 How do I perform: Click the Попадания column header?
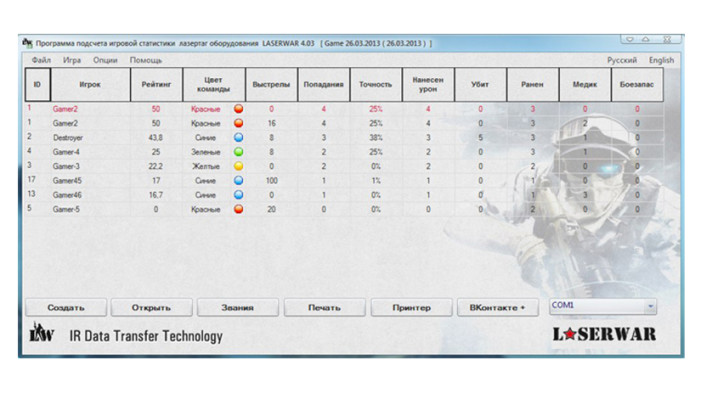coord(324,85)
